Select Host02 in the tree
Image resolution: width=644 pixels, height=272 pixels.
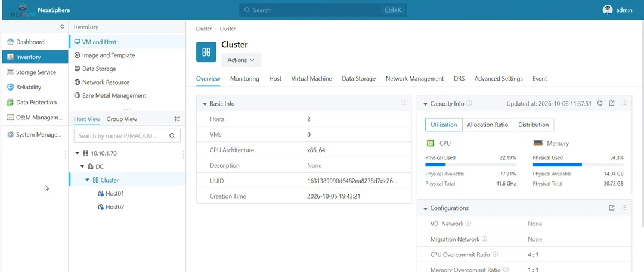(114, 207)
